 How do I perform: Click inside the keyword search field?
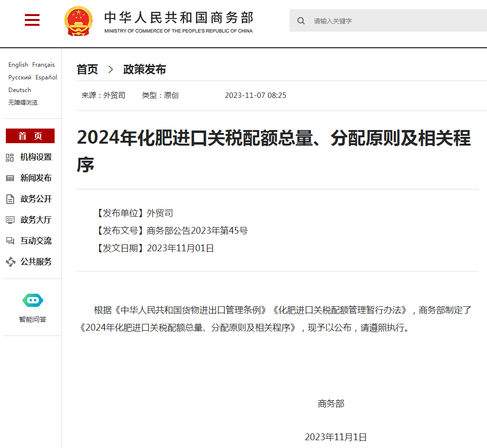point(366,20)
